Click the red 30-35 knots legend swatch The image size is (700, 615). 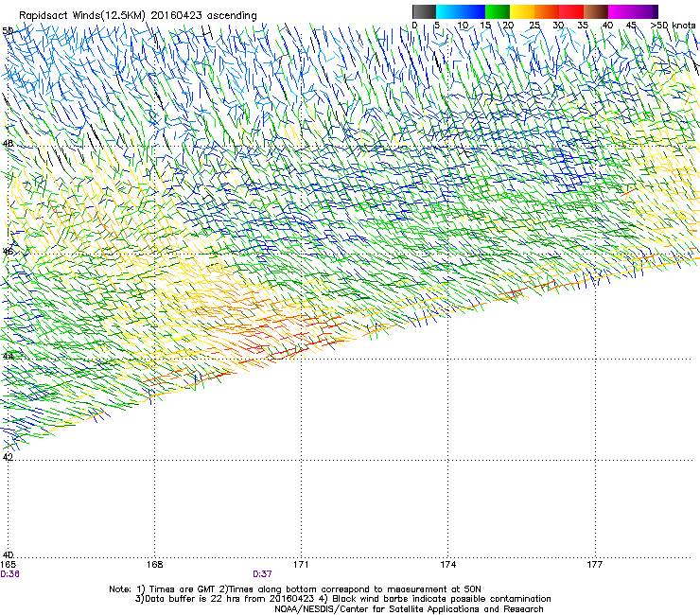click(571, 11)
